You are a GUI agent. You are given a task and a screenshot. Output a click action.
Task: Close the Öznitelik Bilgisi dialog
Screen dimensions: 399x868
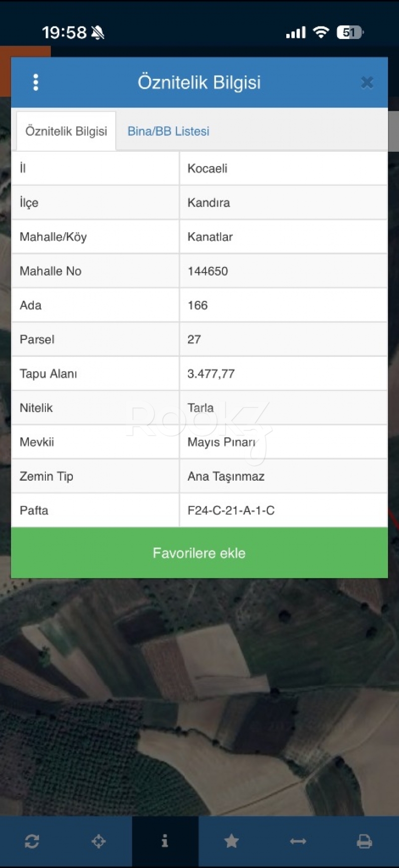pyautogui.click(x=367, y=82)
